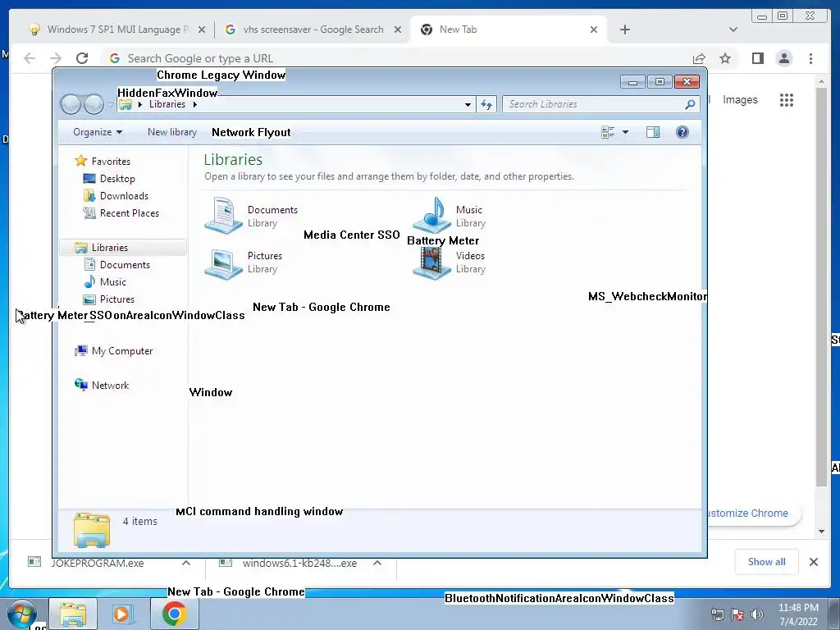The width and height of the screenshot is (840, 630).
Task: Click Windows Explorer taskbar icon
Action: pos(73,614)
